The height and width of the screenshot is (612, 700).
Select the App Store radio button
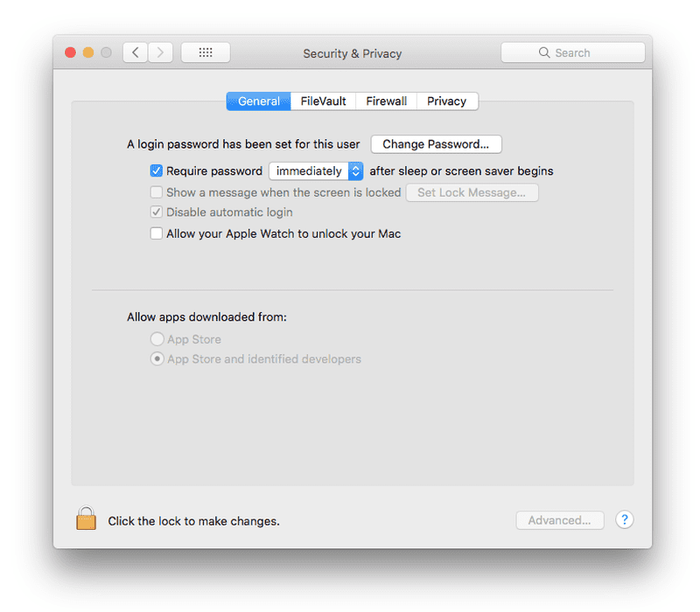(x=157, y=338)
